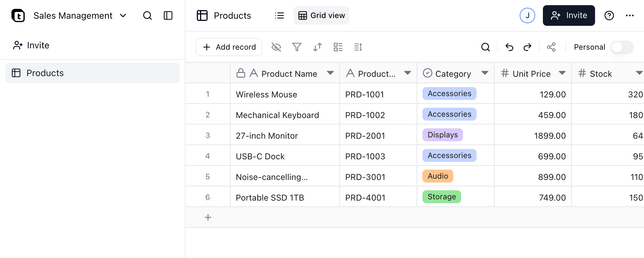Open the more options ellipsis menu

tap(630, 15)
